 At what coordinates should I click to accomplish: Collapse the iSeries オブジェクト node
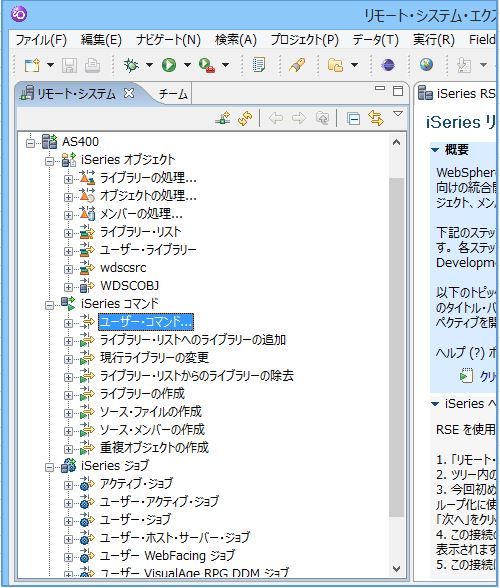pos(50,161)
